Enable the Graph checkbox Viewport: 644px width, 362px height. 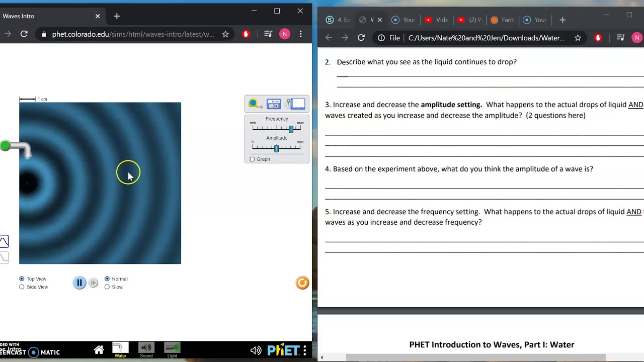[253, 159]
